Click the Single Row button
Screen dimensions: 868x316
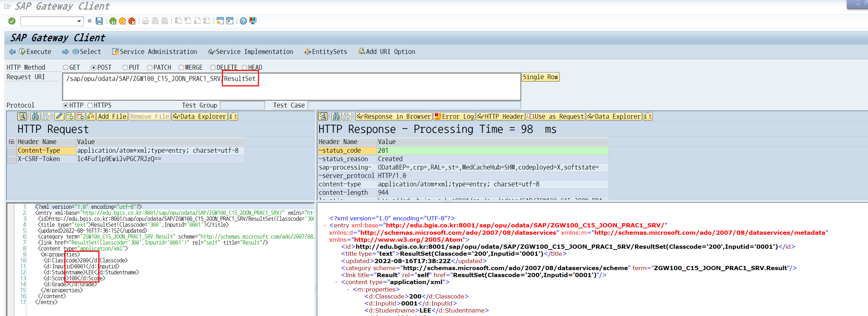(x=540, y=77)
